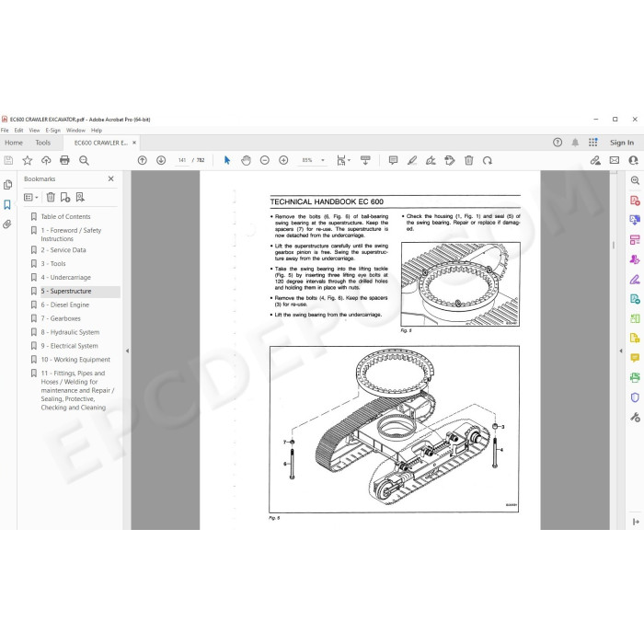Open bookmark 6 - Diesel Engine

[x=65, y=305]
